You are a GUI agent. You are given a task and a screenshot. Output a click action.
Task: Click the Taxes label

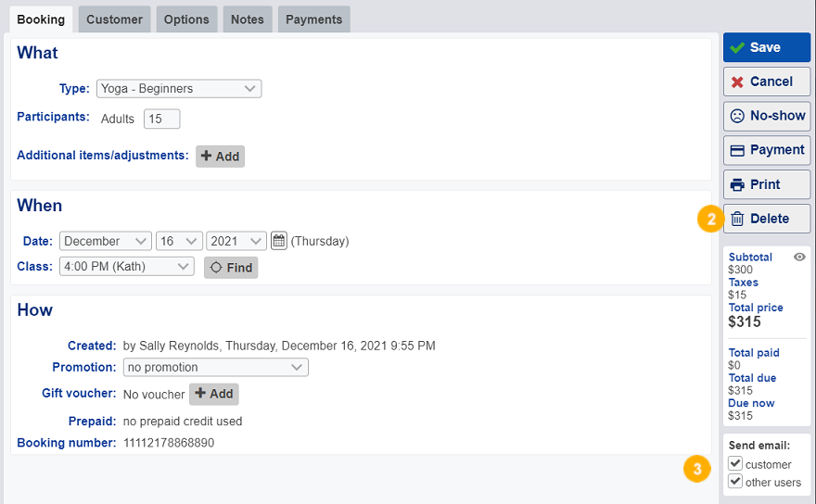(x=743, y=283)
